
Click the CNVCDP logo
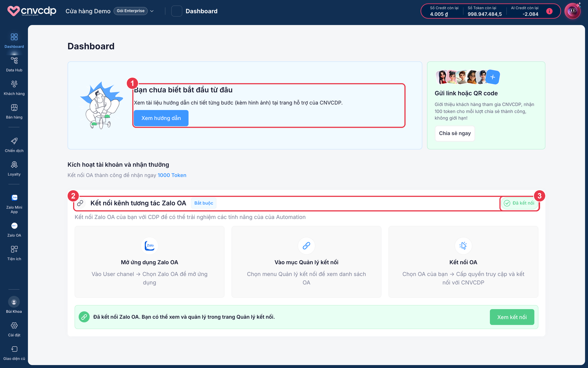click(32, 11)
